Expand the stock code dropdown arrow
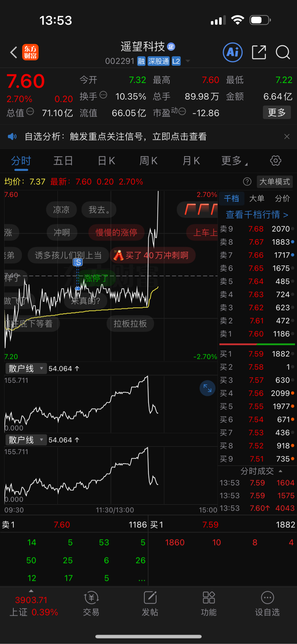 click(x=188, y=61)
